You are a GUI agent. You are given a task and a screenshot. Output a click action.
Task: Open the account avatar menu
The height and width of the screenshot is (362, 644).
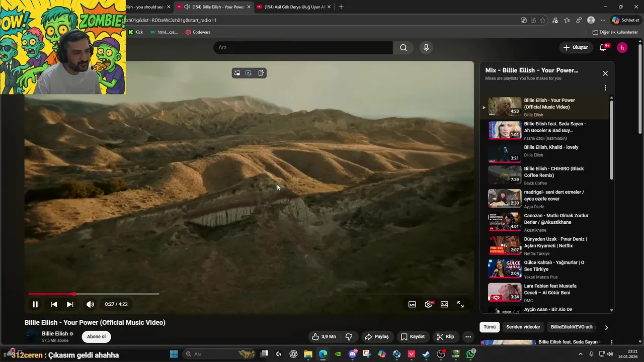point(622,47)
